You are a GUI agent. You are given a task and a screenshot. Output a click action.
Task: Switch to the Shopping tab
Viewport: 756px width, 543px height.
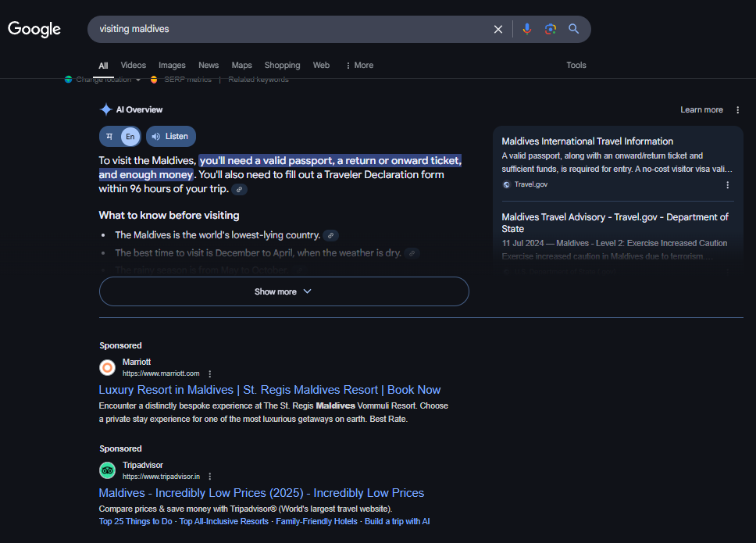pyautogui.click(x=282, y=65)
